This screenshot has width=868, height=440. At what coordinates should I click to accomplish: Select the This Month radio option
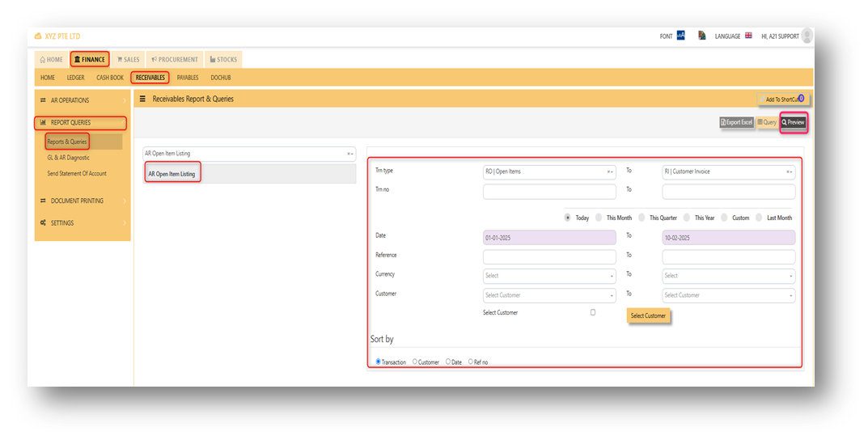[x=599, y=218]
